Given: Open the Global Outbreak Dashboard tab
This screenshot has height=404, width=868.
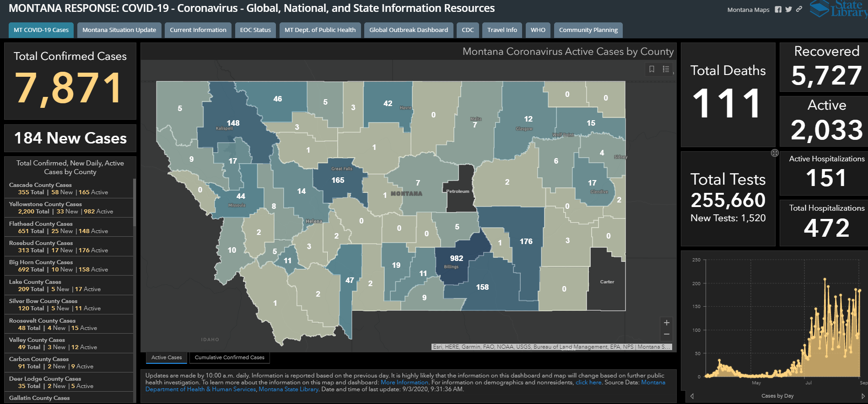Looking at the screenshot, I should pyautogui.click(x=408, y=30).
